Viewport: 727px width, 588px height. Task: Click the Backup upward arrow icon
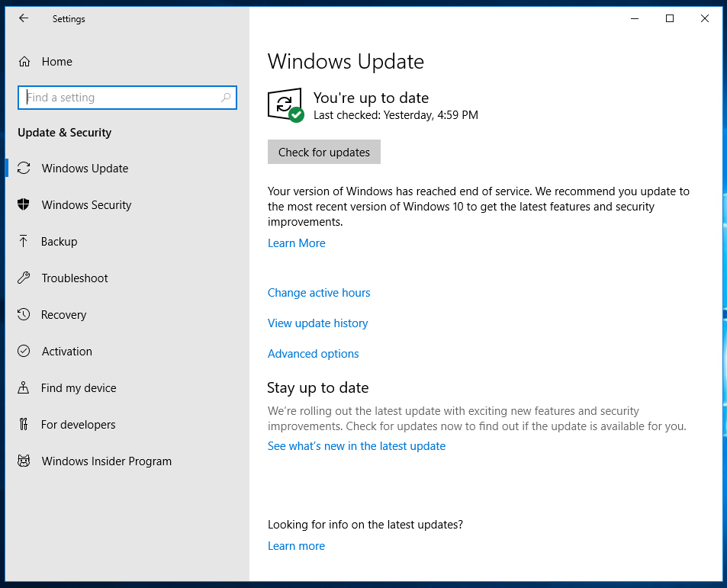point(23,241)
